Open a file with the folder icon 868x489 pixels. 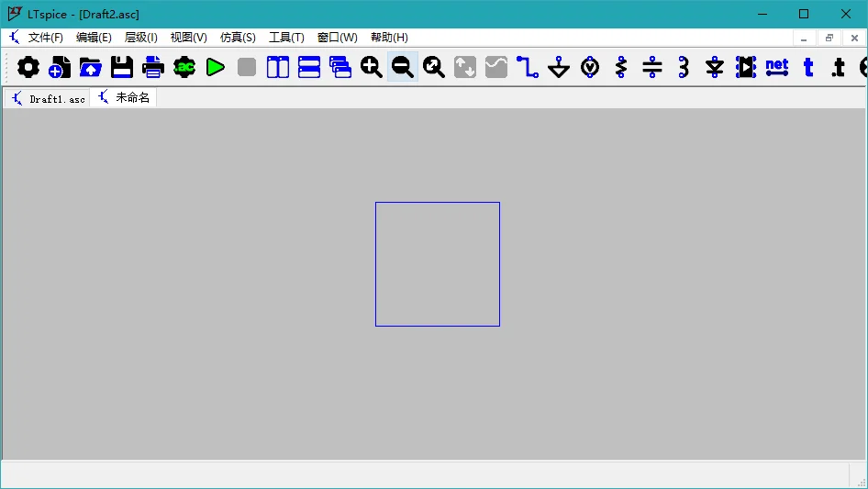91,68
